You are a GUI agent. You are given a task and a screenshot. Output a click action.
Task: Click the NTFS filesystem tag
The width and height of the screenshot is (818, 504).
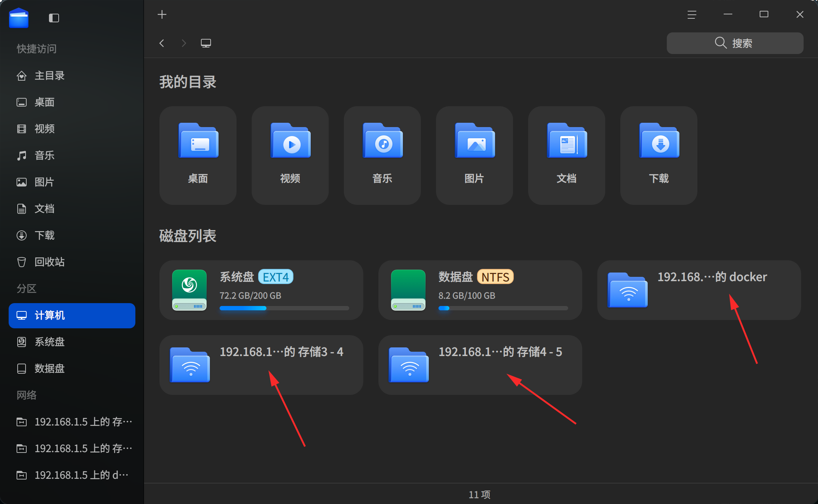coord(495,277)
